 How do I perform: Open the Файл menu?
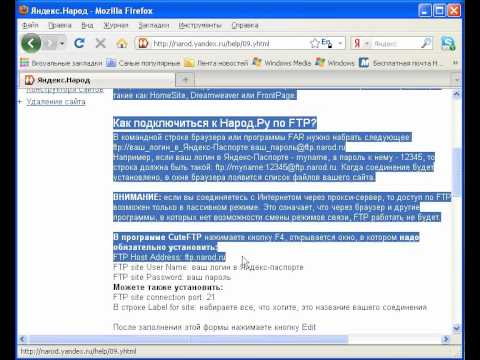point(30,25)
